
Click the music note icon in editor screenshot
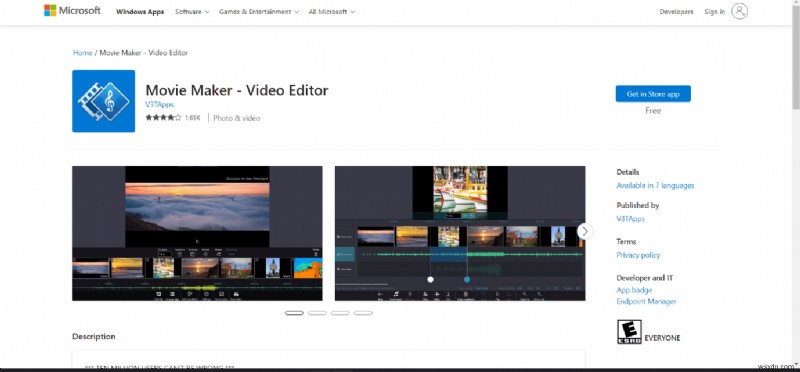[x=395, y=295]
